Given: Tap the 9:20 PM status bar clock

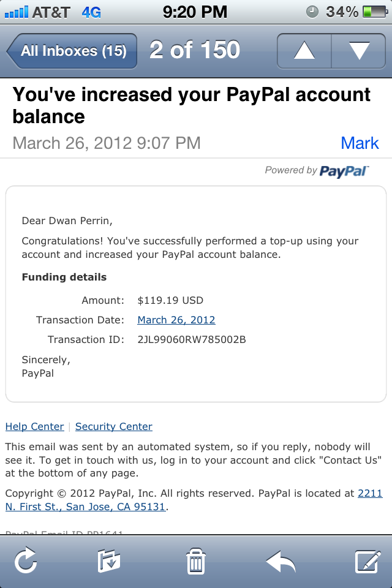Looking at the screenshot, I should click(x=195, y=12).
